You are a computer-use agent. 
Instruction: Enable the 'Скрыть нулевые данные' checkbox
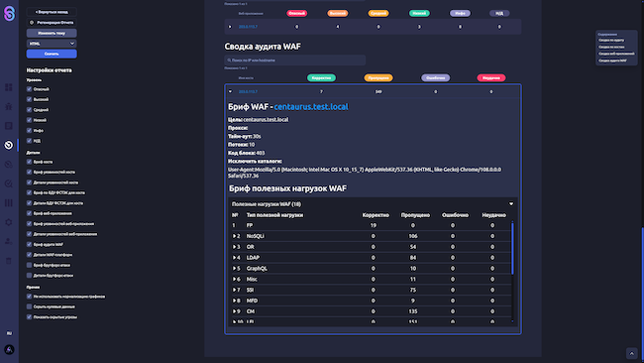[x=29, y=306]
